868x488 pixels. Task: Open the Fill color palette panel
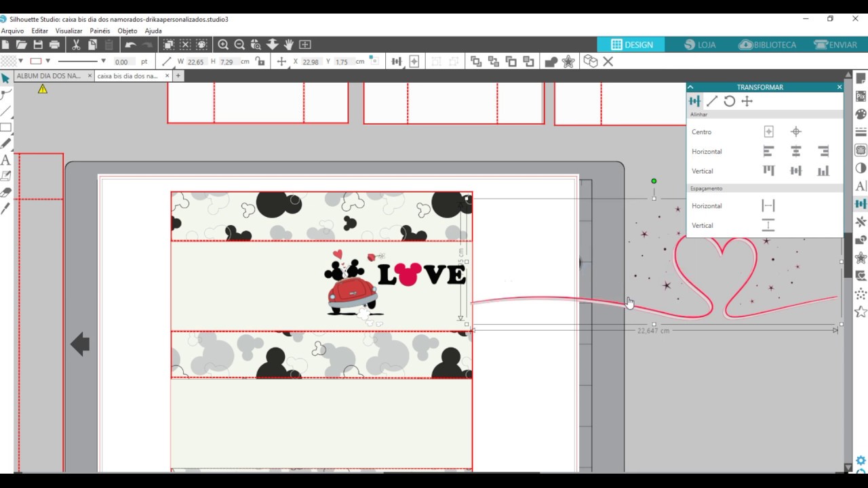pyautogui.click(x=861, y=115)
